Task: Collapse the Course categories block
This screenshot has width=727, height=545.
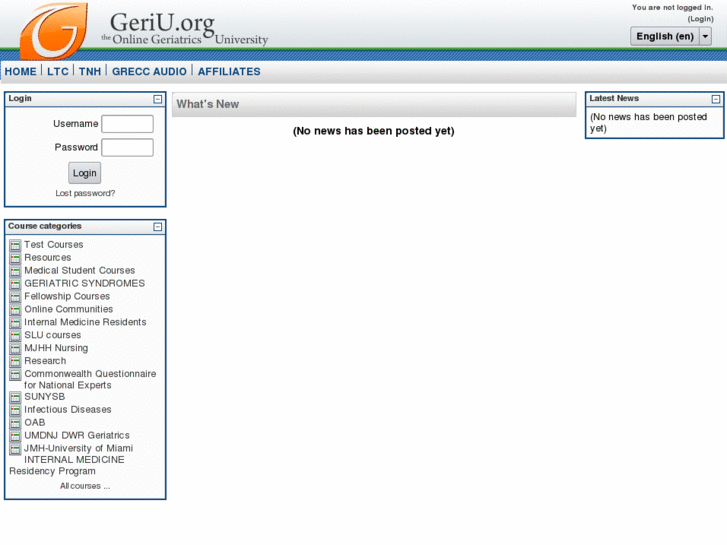Action: [158, 227]
